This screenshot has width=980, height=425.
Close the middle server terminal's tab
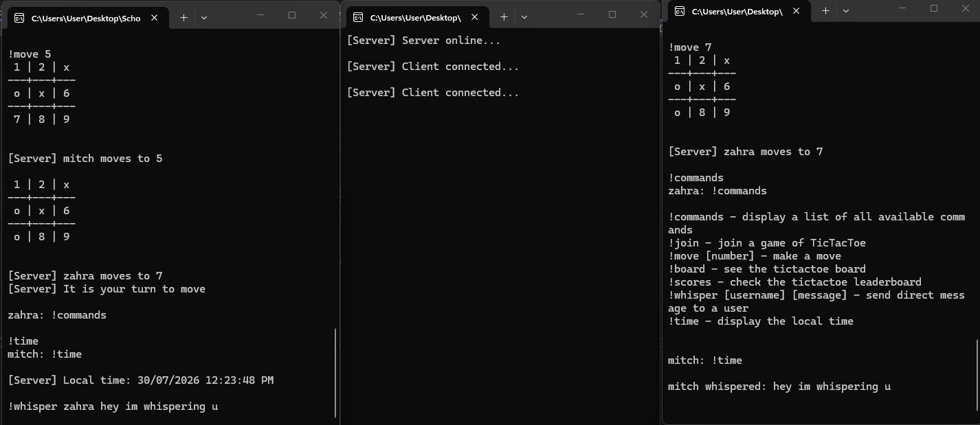tap(475, 17)
